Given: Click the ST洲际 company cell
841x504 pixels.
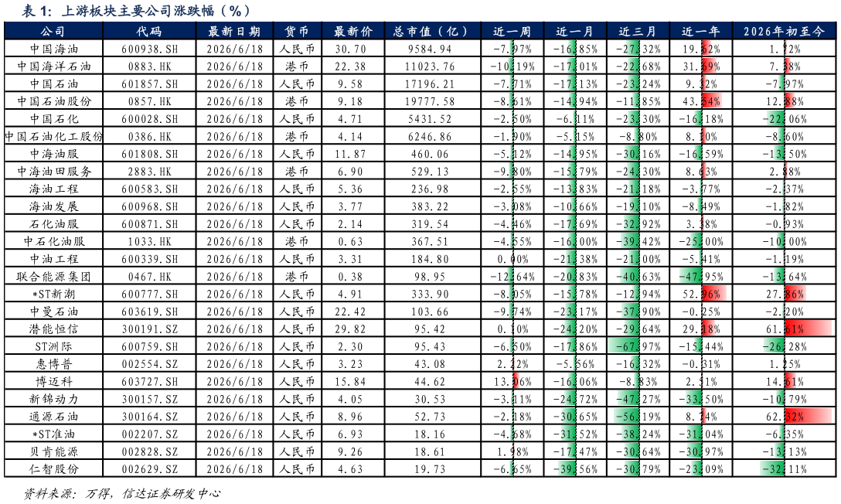Looking at the screenshot, I should point(53,347).
